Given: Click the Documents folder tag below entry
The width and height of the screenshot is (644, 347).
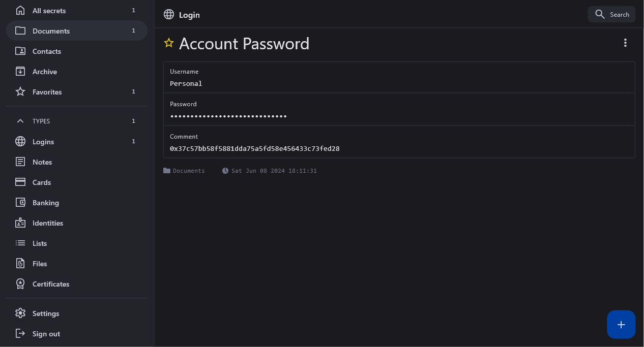Looking at the screenshot, I should pyautogui.click(x=184, y=171).
